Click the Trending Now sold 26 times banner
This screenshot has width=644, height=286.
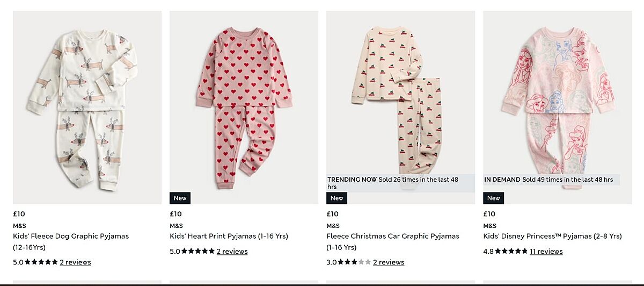click(393, 183)
